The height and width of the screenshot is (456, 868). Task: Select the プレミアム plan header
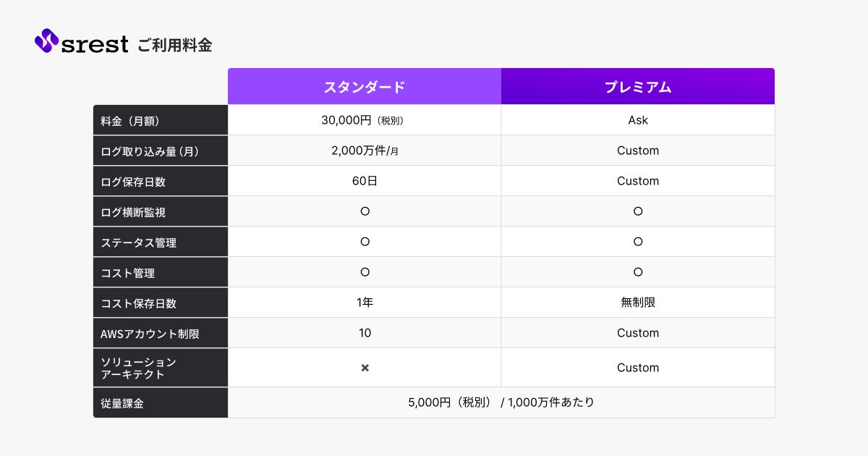[638, 87]
